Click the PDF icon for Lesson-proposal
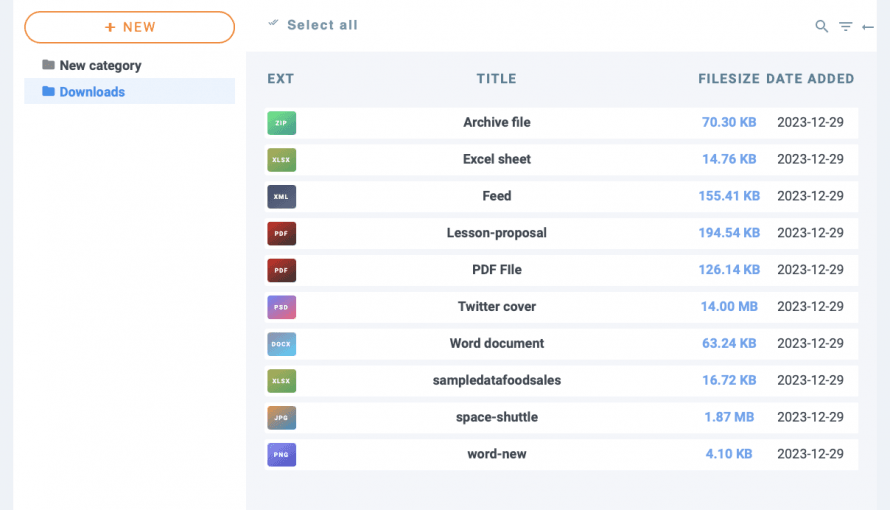This screenshot has width=890, height=510. [x=281, y=233]
